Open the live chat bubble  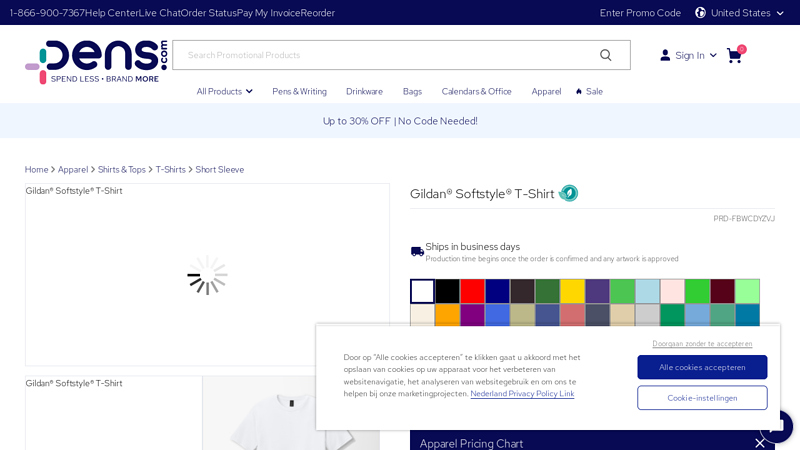(777, 426)
